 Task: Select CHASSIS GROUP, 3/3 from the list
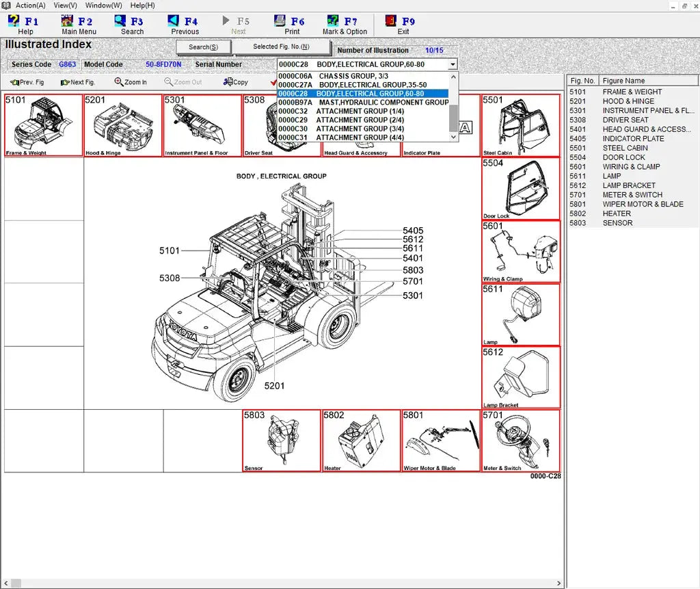click(342, 76)
